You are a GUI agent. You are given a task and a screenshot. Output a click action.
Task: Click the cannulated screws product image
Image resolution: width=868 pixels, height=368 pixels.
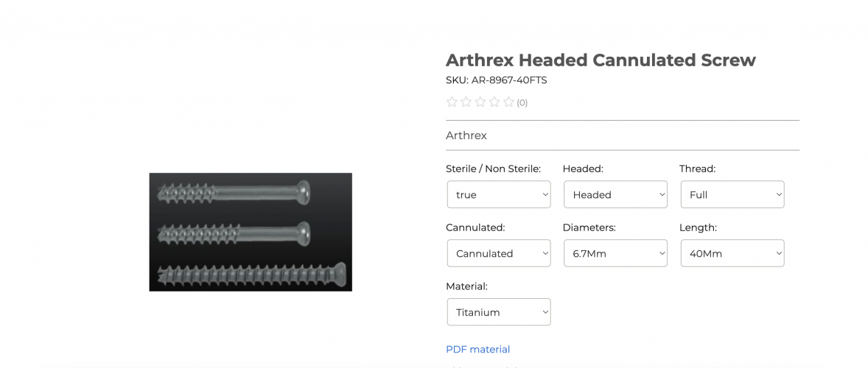point(251,232)
